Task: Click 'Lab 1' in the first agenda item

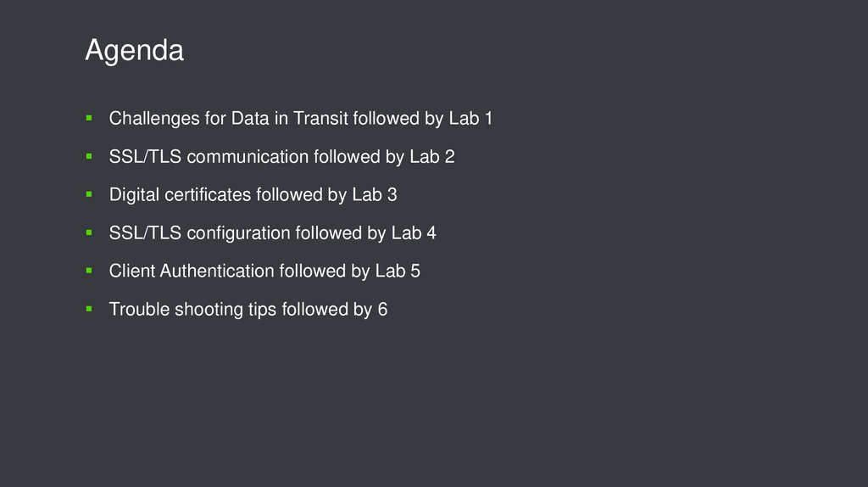Action: point(470,119)
